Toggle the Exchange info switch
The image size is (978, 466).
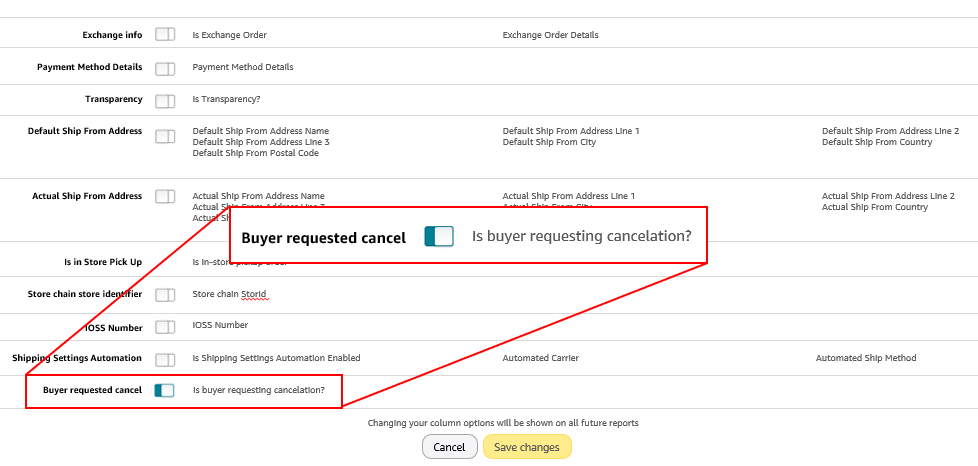(x=165, y=35)
